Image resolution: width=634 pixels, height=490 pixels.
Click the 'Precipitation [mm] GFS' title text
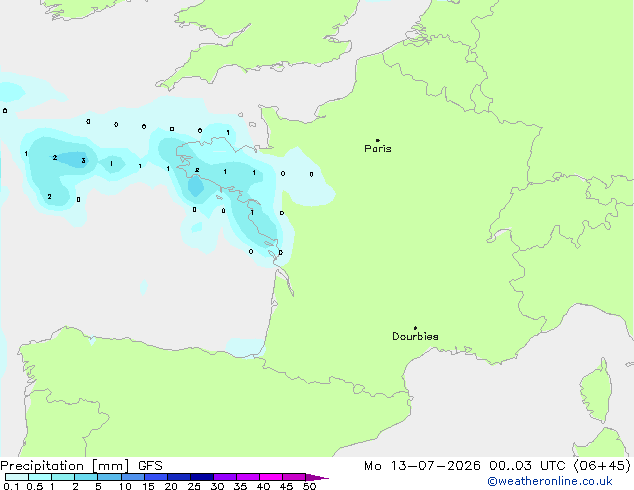81,466
